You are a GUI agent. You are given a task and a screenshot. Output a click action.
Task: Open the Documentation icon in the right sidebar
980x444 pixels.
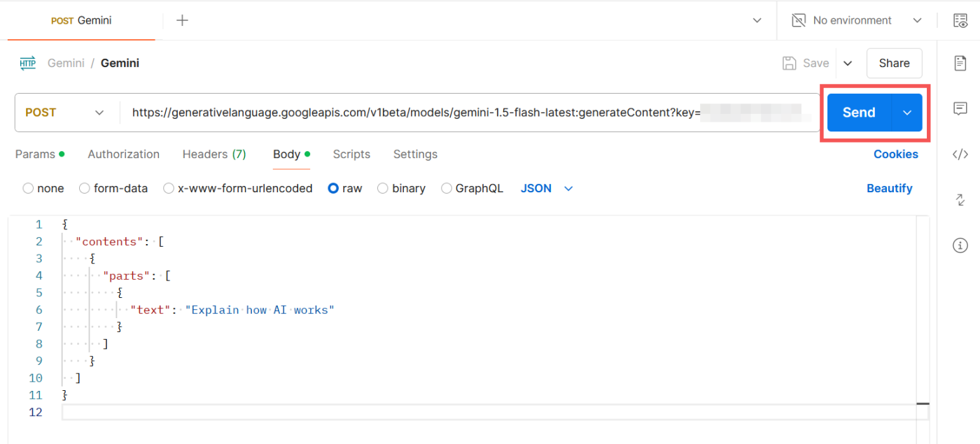click(x=960, y=63)
